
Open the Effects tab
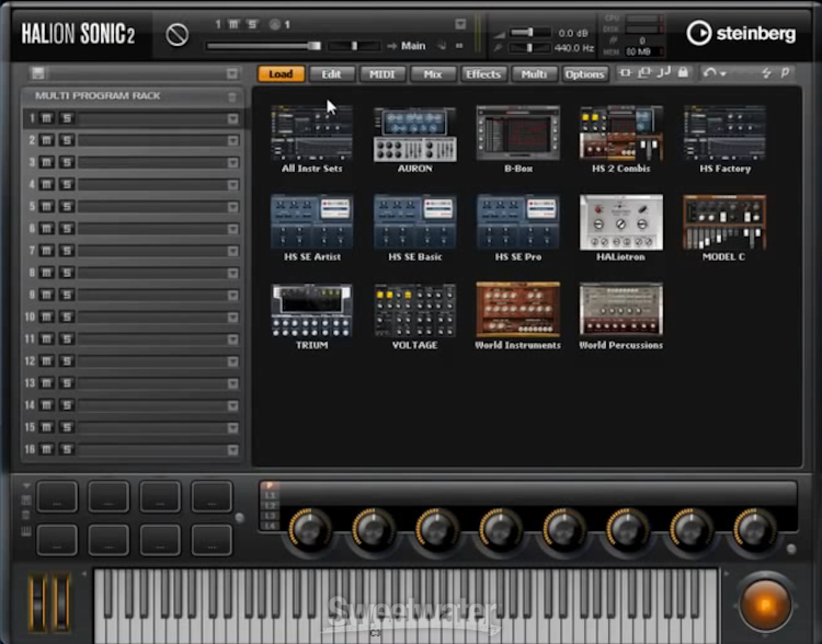(483, 74)
